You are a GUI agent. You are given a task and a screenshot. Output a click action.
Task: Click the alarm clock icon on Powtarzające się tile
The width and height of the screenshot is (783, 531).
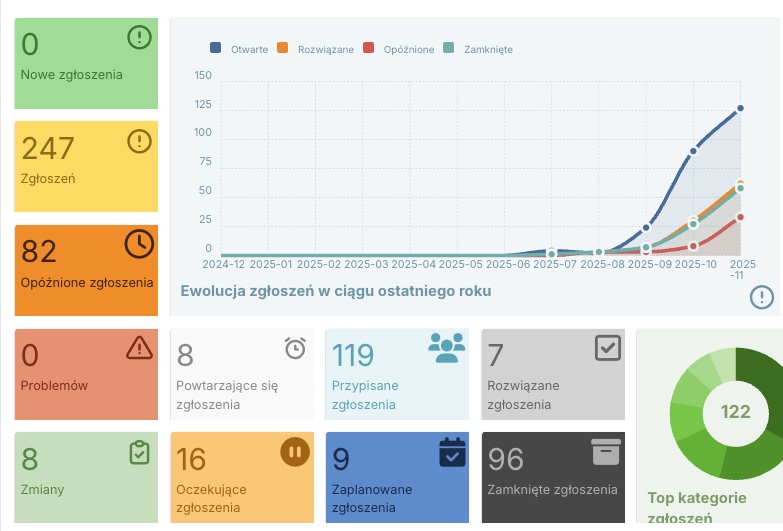295,348
